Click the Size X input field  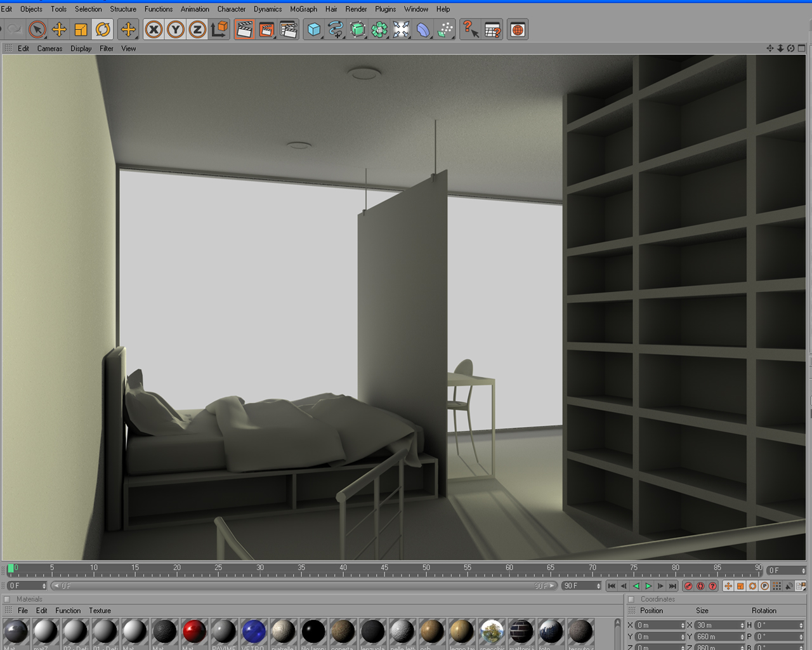(x=719, y=625)
